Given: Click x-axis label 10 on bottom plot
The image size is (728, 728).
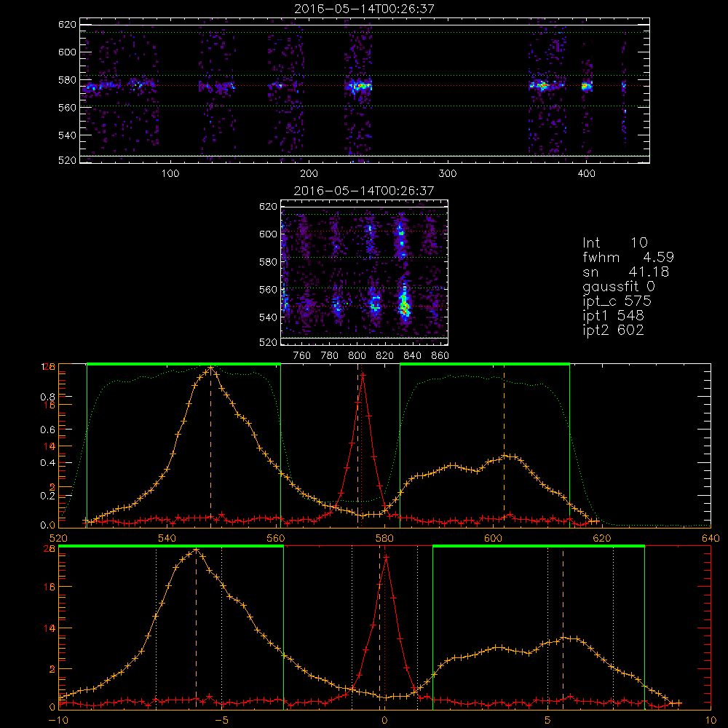Looking at the screenshot, I should pyautogui.click(x=711, y=721).
